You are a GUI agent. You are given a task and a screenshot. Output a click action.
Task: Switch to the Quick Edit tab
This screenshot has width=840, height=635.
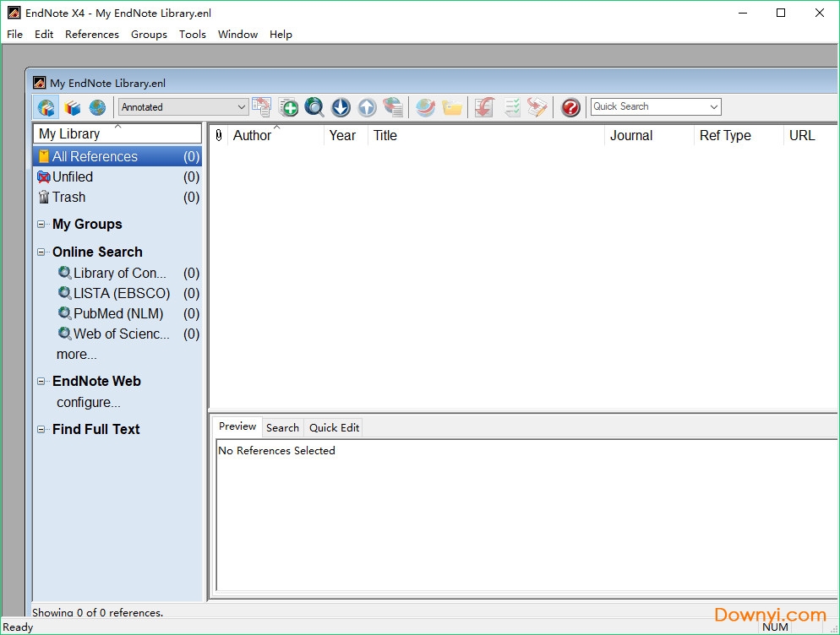[334, 427]
